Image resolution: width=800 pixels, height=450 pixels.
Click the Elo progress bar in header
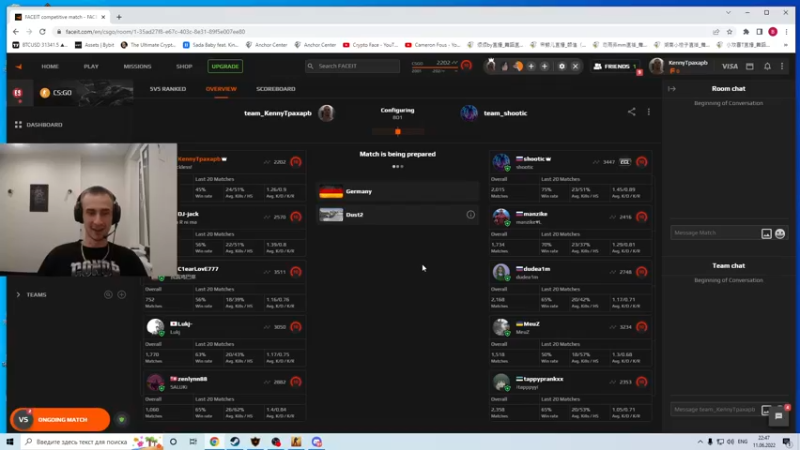[434, 68]
